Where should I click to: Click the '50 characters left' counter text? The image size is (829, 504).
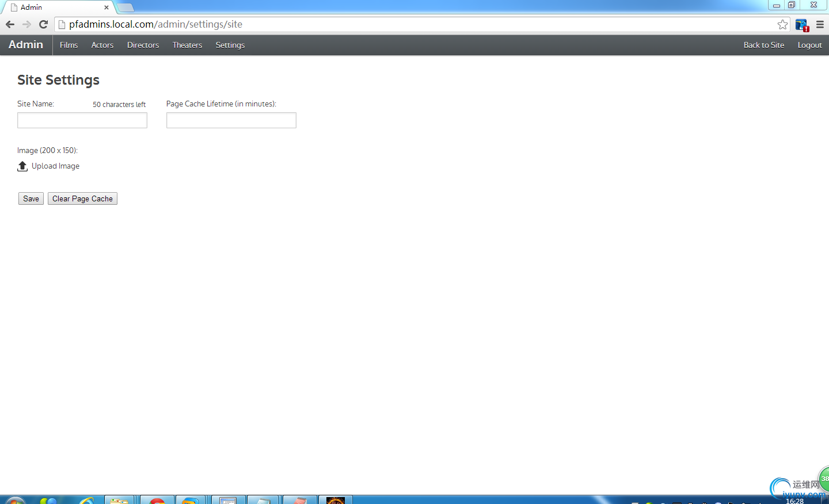pyautogui.click(x=119, y=105)
